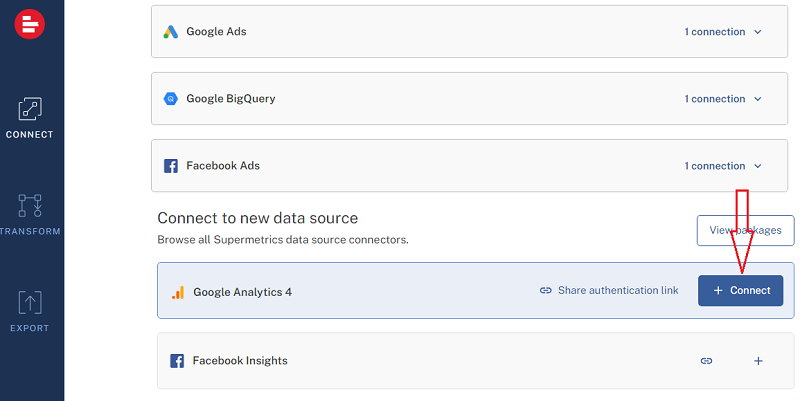
Task: Open the Transform section icon
Action: click(x=30, y=206)
